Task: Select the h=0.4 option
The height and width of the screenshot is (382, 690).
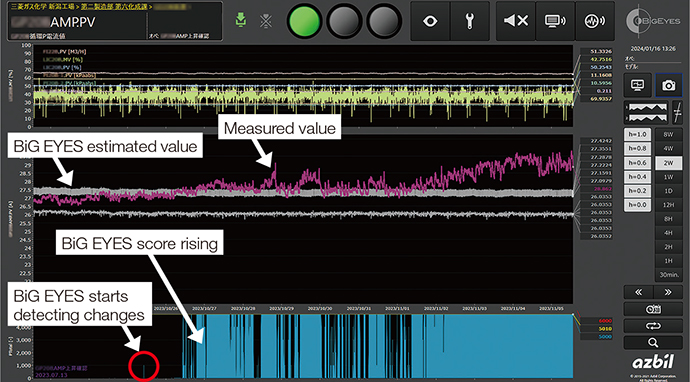Action: pyautogui.click(x=638, y=177)
